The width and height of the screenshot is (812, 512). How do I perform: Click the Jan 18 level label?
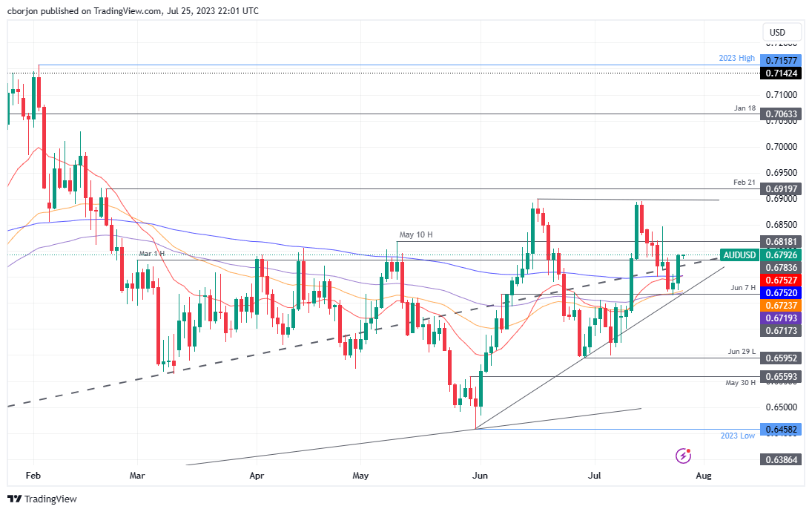(743, 108)
